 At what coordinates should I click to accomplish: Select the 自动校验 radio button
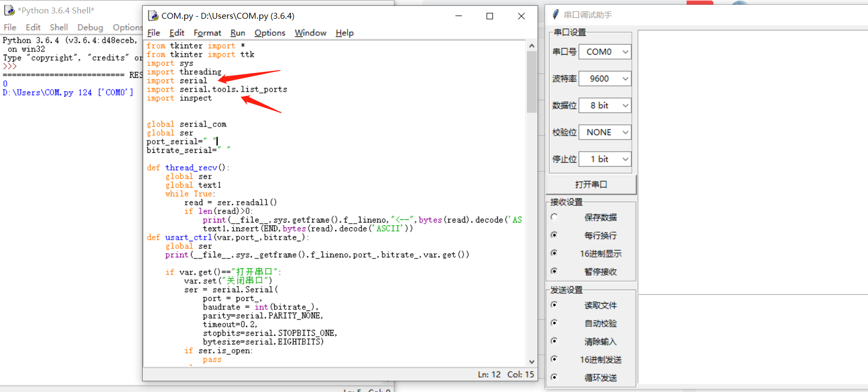554,323
